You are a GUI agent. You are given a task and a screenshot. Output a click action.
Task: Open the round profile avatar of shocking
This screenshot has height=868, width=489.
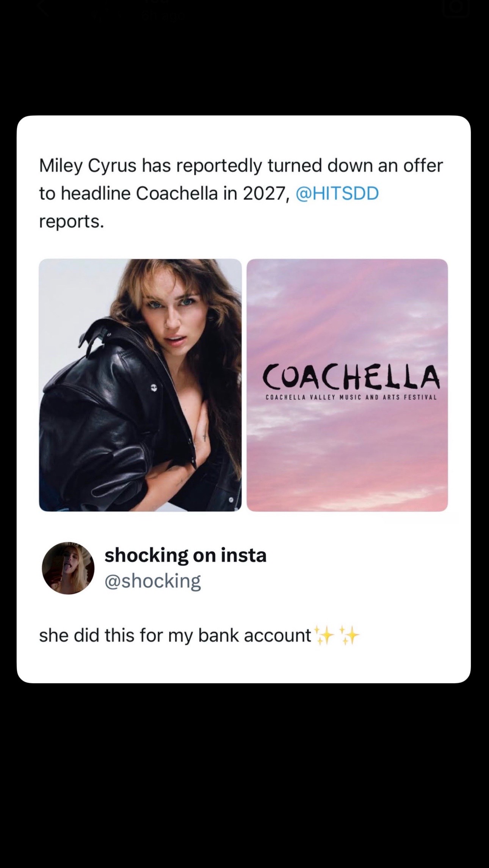68,568
